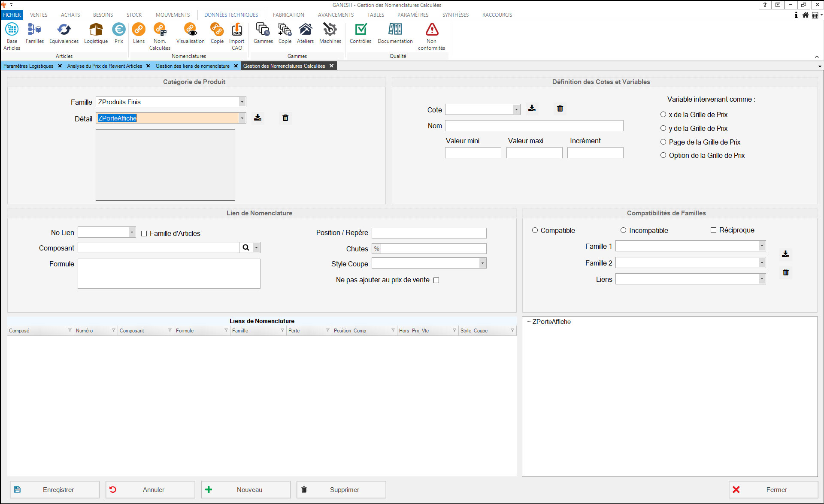
Task: Check the Famille d'Articles checkbox
Action: click(144, 233)
